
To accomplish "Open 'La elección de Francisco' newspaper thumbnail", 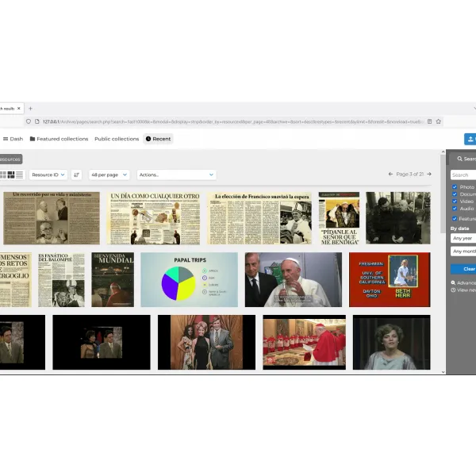I will tap(259, 218).
